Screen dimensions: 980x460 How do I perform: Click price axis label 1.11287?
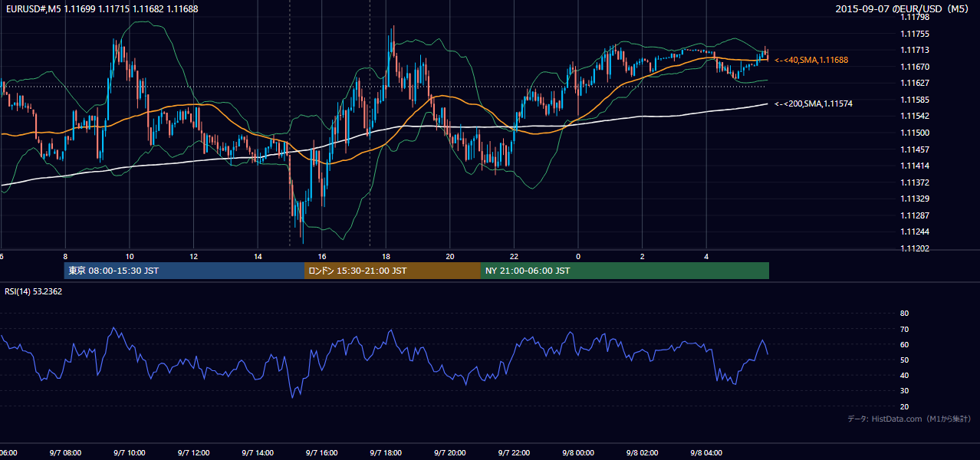(914, 215)
